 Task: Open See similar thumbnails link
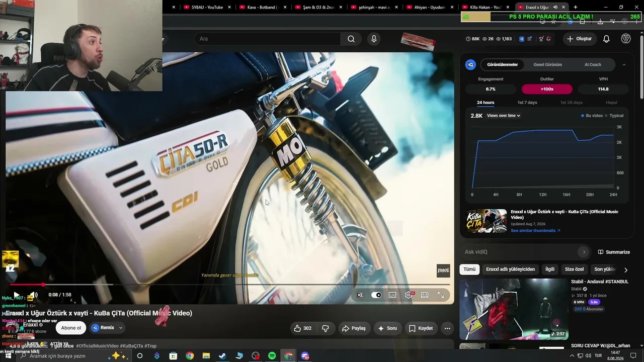point(535,230)
